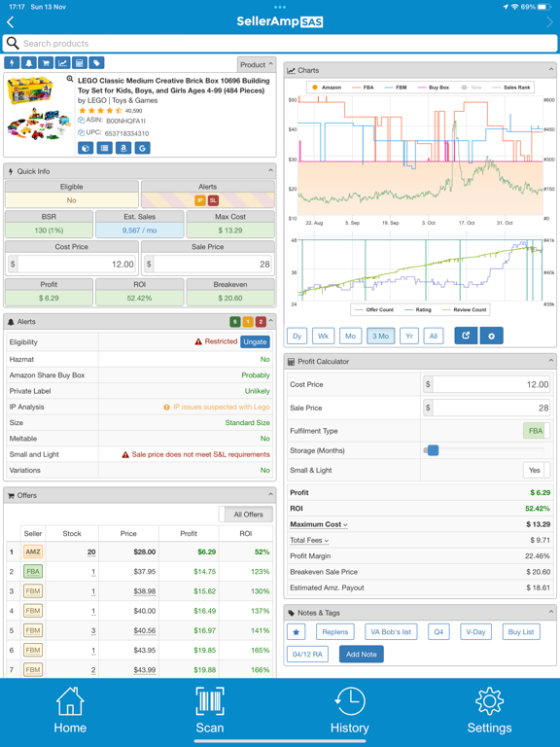560x747 pixels.
Task: Toggle the Amazon series in the chart legend
Action: tap(327, 88)
